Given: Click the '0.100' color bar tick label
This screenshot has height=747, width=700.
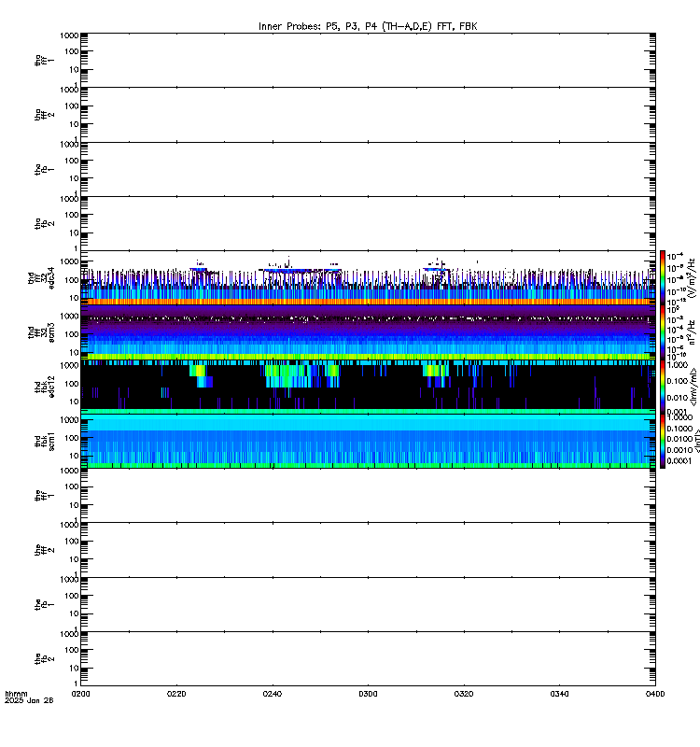Looking at the screenshot, I should point(677,381).
